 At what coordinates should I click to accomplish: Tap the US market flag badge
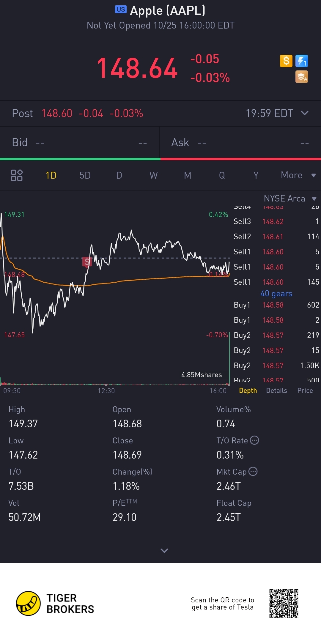121,9
